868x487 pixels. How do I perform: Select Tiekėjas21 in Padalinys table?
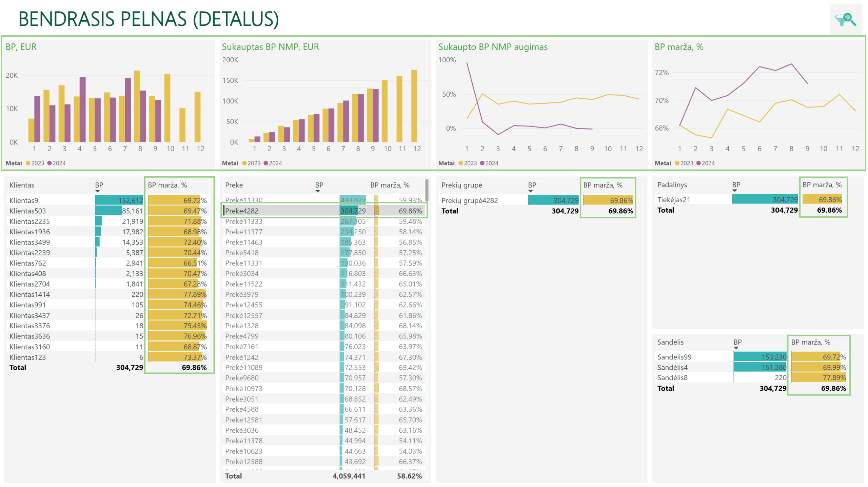click(674, 200)
